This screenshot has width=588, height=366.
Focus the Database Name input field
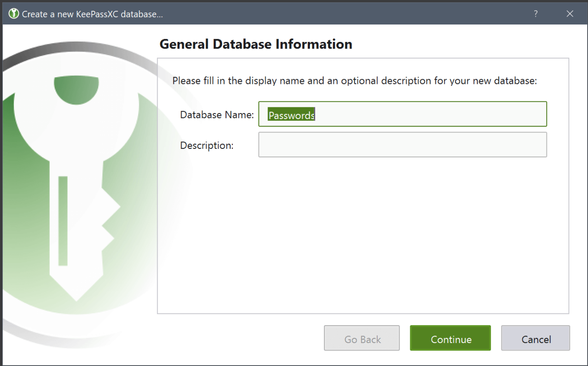[x=427, y=114]
